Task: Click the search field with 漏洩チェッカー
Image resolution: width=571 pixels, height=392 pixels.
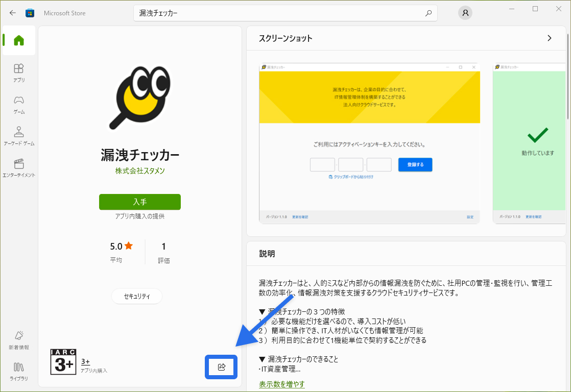Action: [285, 13]
